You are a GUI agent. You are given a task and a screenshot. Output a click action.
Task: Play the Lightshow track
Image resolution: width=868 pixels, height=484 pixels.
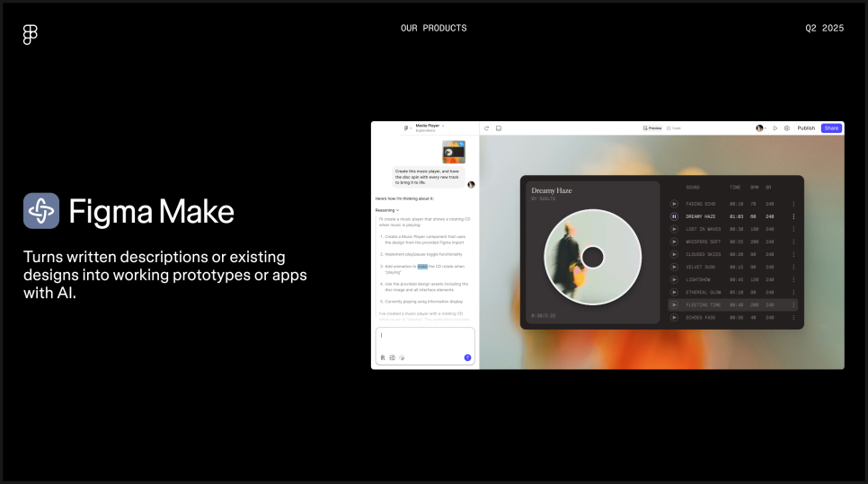pyautogui.click(x=674, y=280)
